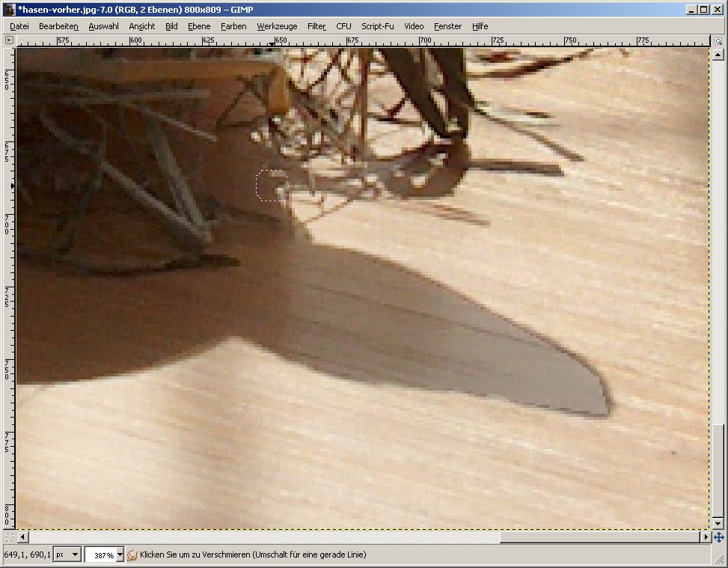Maximize the GIMP window
The width and height of the screenshot is (728, 568).
(x=704, y=9)
